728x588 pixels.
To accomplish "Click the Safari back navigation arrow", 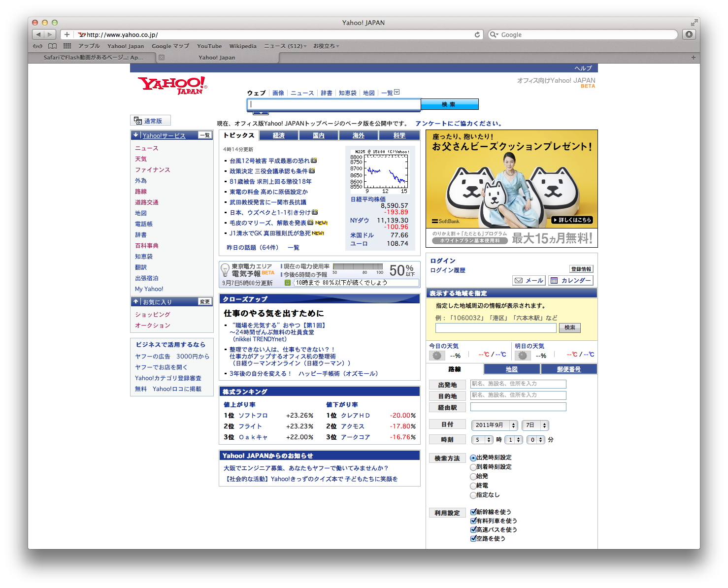I will (38, 34).
